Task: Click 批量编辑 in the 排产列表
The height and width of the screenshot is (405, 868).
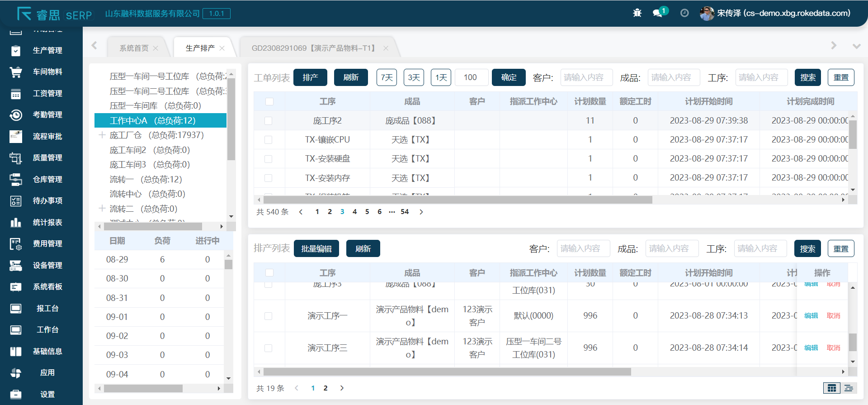Action: [x=316, y=248]
